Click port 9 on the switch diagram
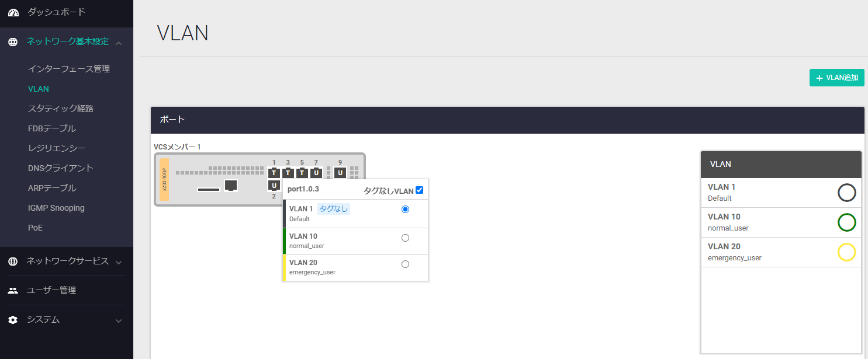Image resolution: width=868 pixels, height=359 pixels. pyautogui.click(x=340, y=173)
